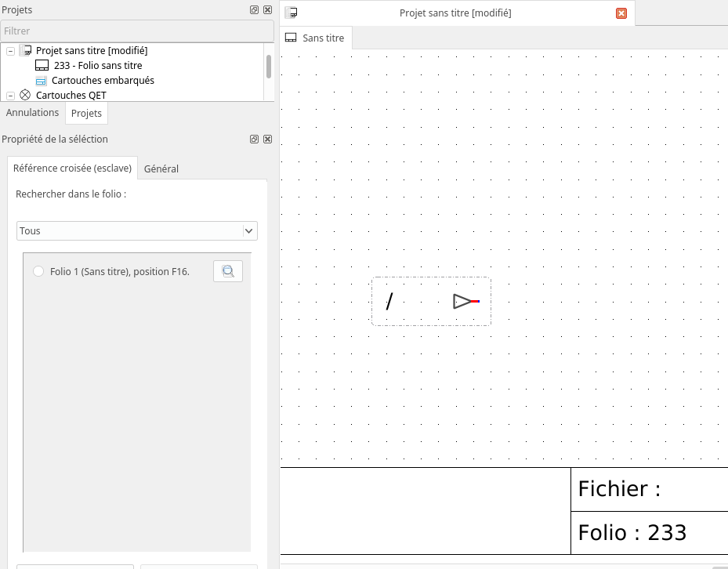This screenshot has height=569, width=728.
Task: Open the Tous folio search dropdown
Action: tap(137, 231)
